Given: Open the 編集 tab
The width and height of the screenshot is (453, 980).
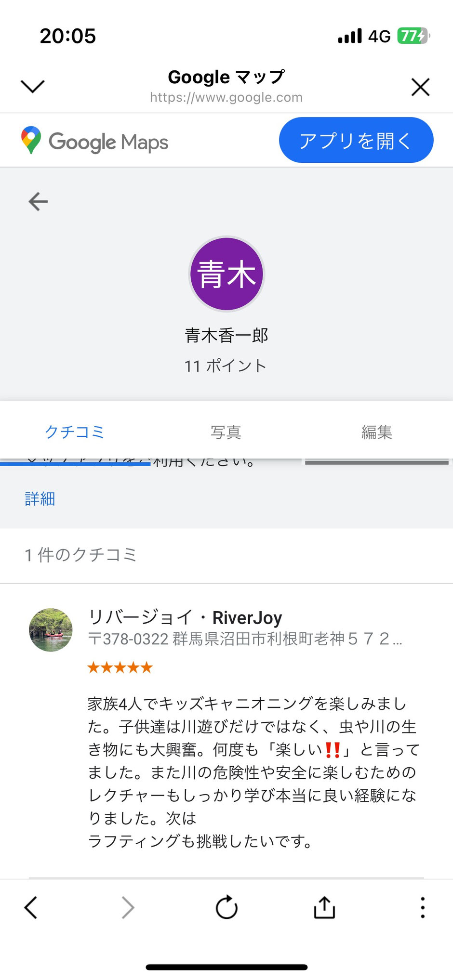Looking at the screenshot, I should pyautogui.click(x=377, y=432).
